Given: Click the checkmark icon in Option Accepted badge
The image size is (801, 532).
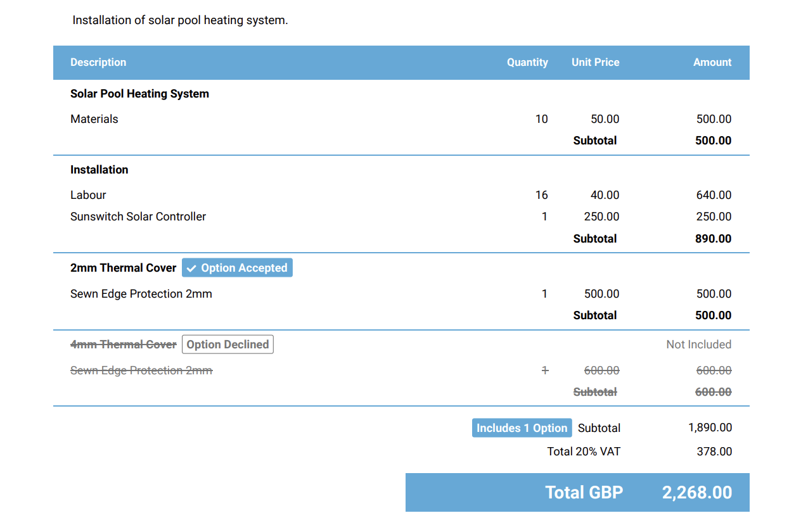Looking at the screenshot, I should pyautogui.click(x=191, y=267).
